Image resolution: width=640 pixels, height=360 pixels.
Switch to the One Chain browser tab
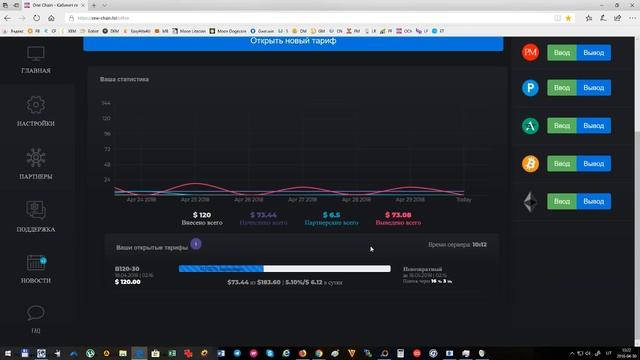(55, 5)
